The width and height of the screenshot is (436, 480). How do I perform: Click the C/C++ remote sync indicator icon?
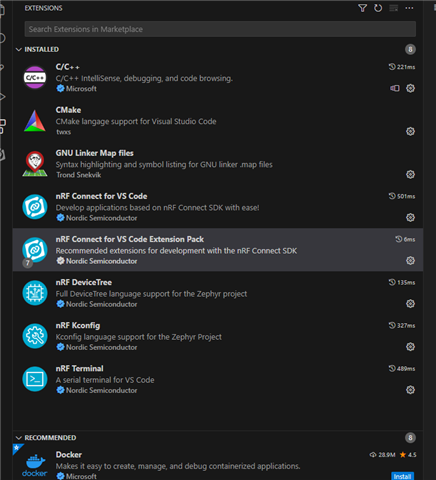395,88
